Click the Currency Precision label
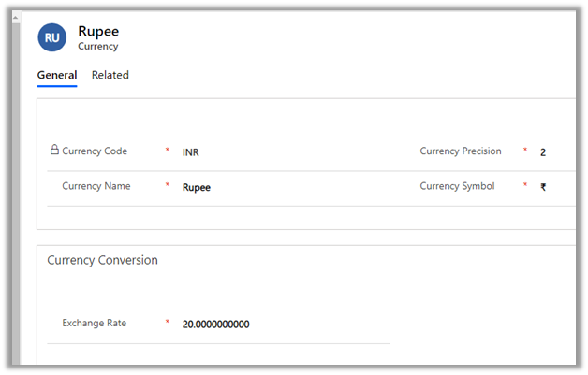Screen dimensions: 588x375 click(x=461, y=151)
